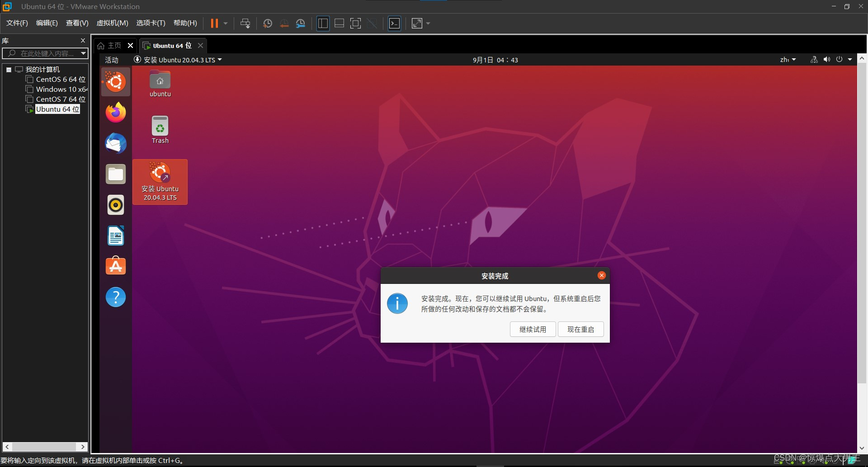
Task: Click the VM view's vertical scrollbar up arrow
Action: pos(862,59)
